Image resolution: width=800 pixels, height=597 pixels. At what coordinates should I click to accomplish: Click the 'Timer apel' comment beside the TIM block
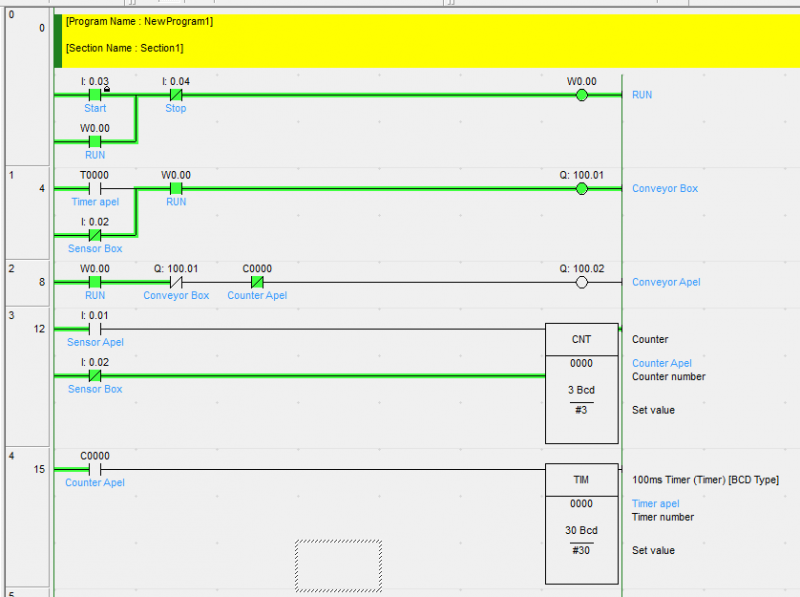(x=656, y=504)
